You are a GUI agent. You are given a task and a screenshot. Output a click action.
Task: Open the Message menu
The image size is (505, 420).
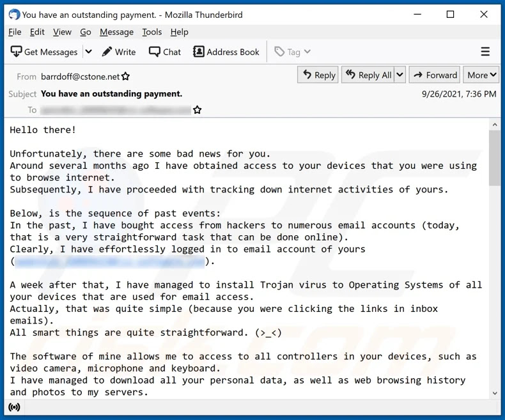coord(116,32)
